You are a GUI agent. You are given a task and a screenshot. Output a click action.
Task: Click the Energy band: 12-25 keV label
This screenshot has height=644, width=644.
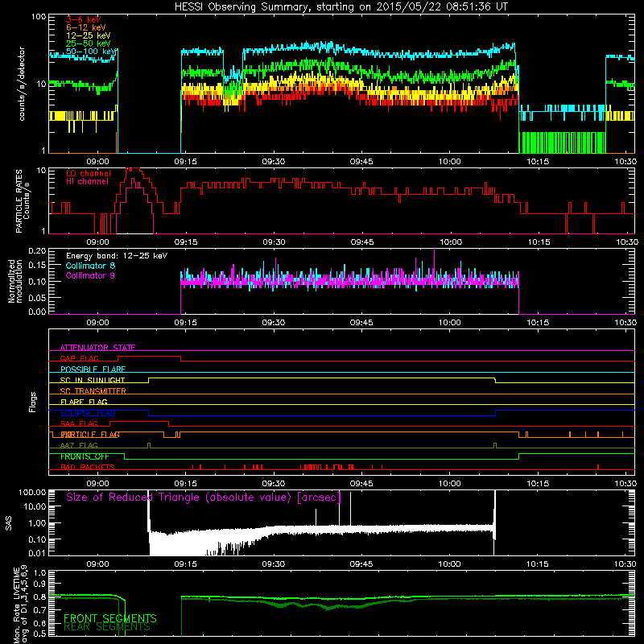[x=117, y=256]
